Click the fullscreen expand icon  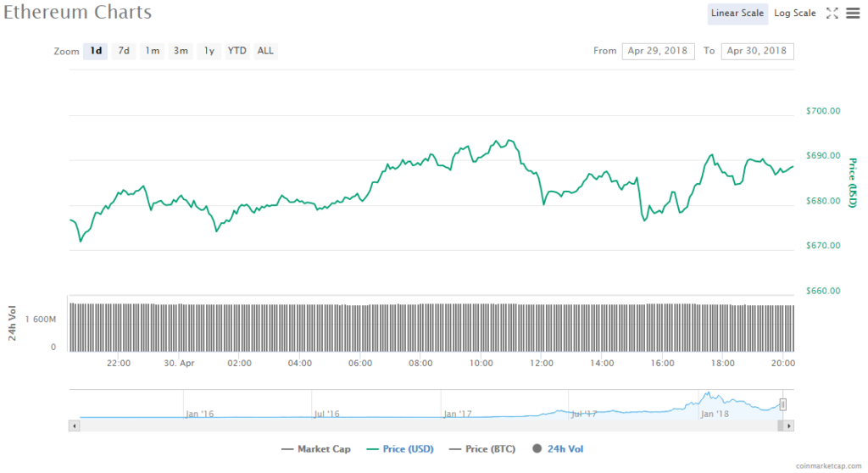click(x=832, y=13)
